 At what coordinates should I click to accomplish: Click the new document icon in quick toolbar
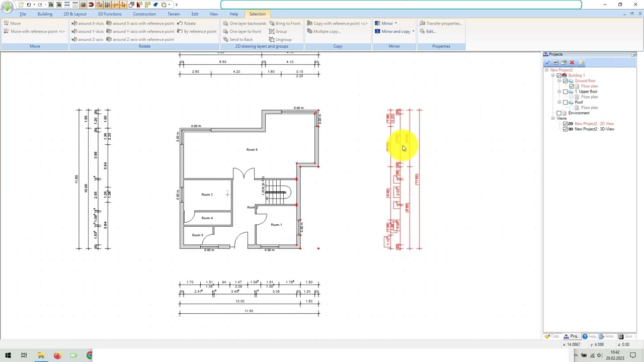21,5
